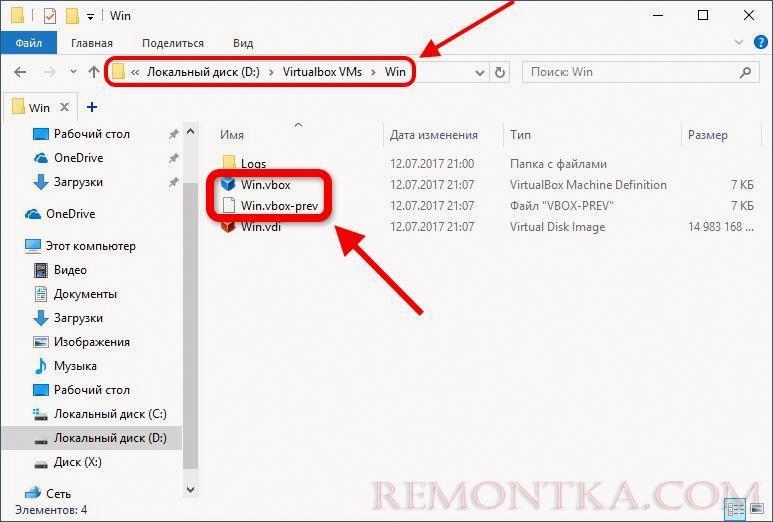Select the Logs folder

[253, 164]
